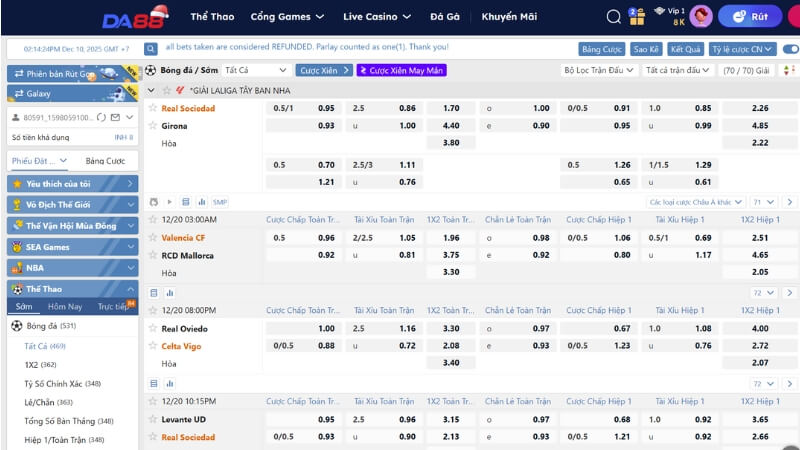
Task: Open Cược Xiên parlay button
Action: click(324, 70)
